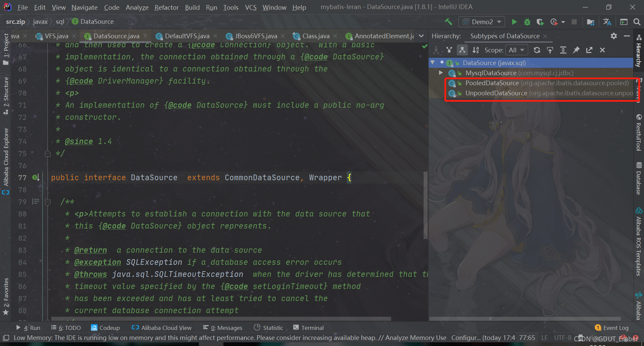Run Demo2 with the green play button
Viewport: 644px width, 346px height.
[x=514, y=22]
